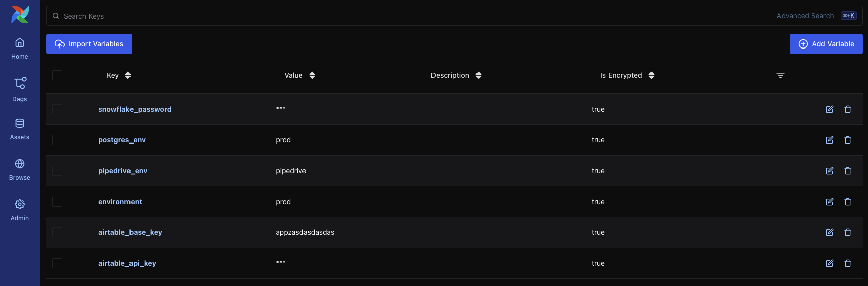Delete the postgres_env variable
The width and height of the screenshot is (868, 286).
click(x=848, y=140)
